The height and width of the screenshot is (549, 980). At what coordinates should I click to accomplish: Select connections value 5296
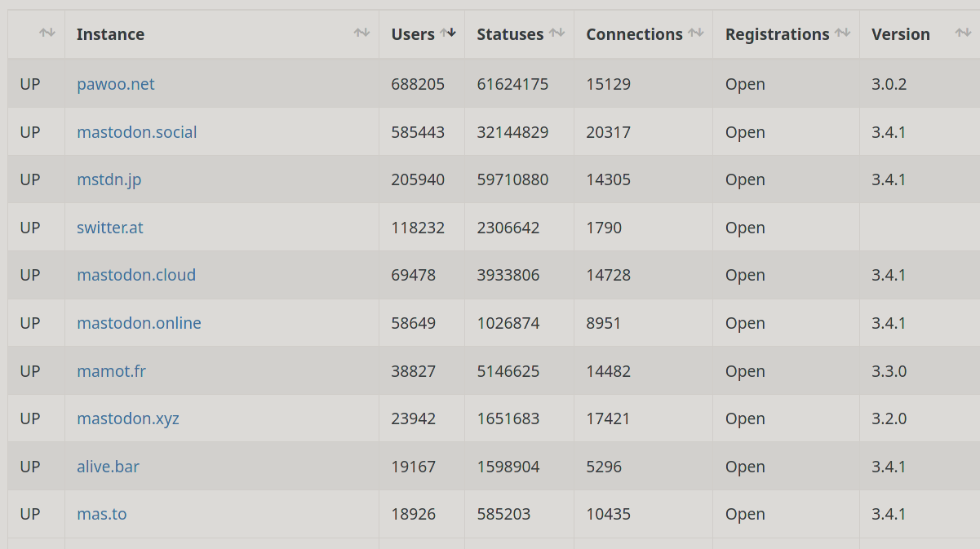pyautogui.click(x=604, y=467)
